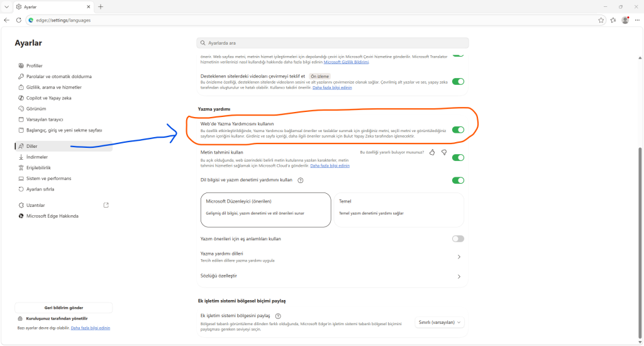Open Daha fazla bilgi edinin about managed settings
This screenshot has height=346, width=644.
[x=91, y=328]
